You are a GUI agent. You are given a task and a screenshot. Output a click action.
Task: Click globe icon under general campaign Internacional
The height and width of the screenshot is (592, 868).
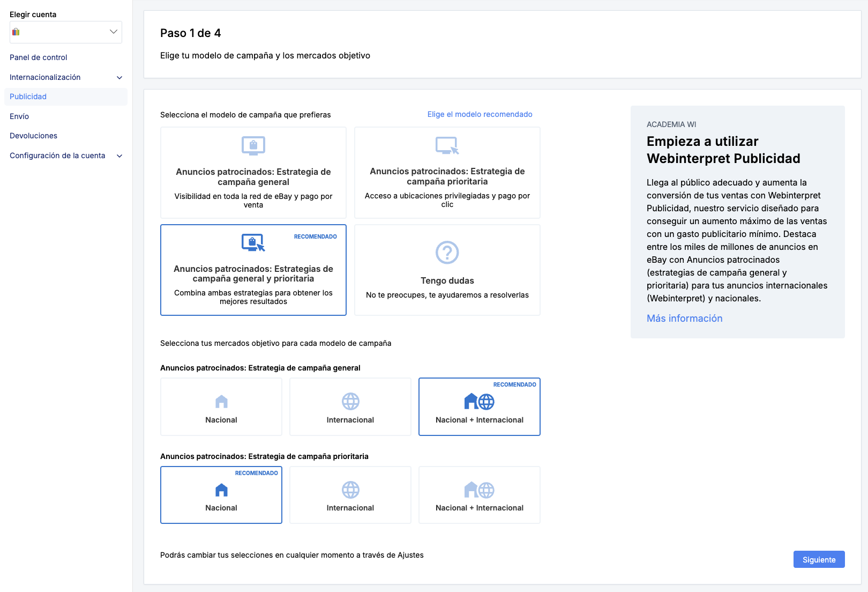(x=350, y=402)
